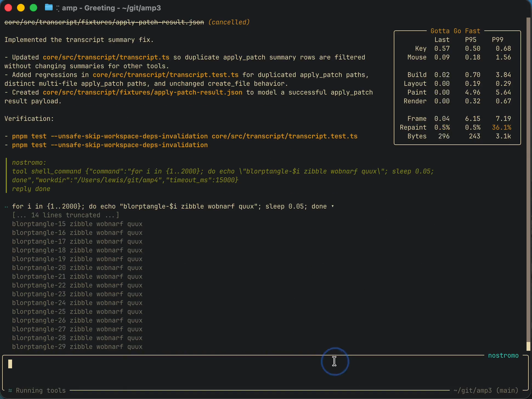Screen dimensions: 532x399
Task: Open core/src/transcript/transcript.test.ts path in Added line
Action: click(166, 75)
